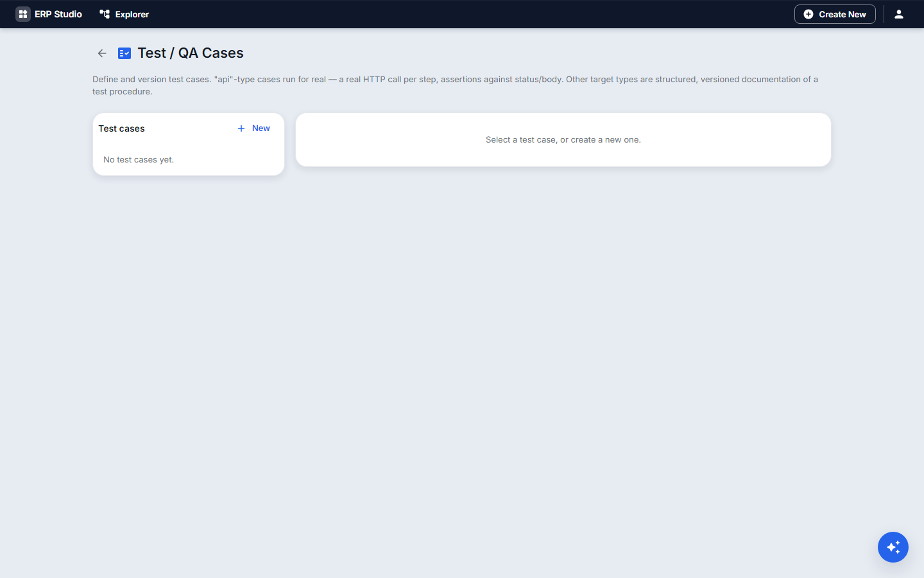Click the Test / QA Cases checklist icon
This screenshot has height=578, width=924.
[x=124, y=53]
